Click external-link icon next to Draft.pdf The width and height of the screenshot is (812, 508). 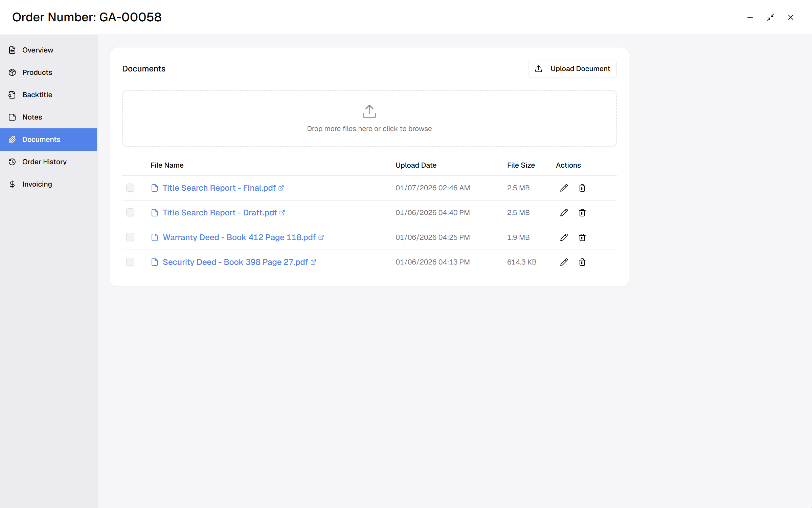coord(282,213)
